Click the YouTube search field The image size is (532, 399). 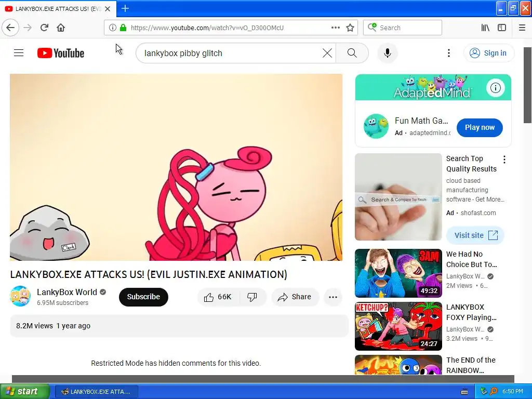[231, 53]
